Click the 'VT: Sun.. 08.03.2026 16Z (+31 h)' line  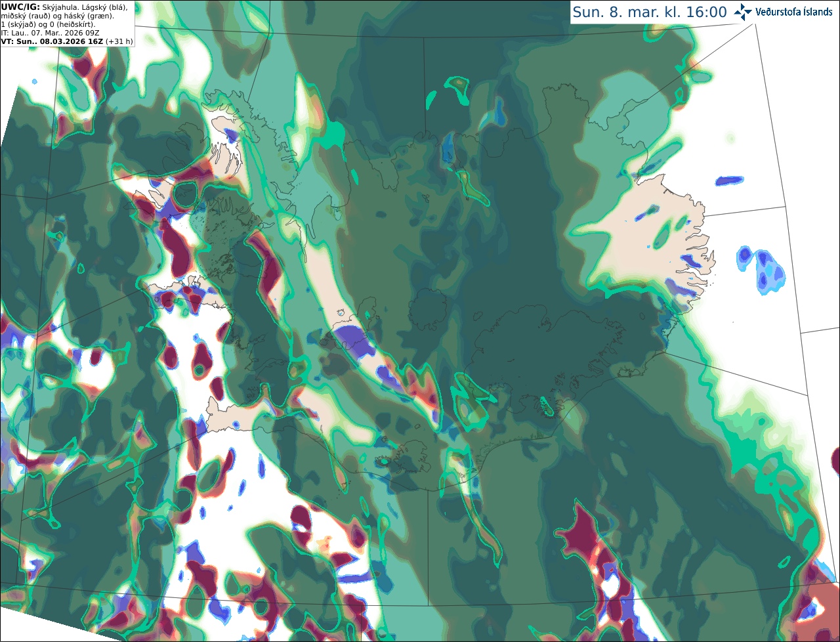coord(67,41)
